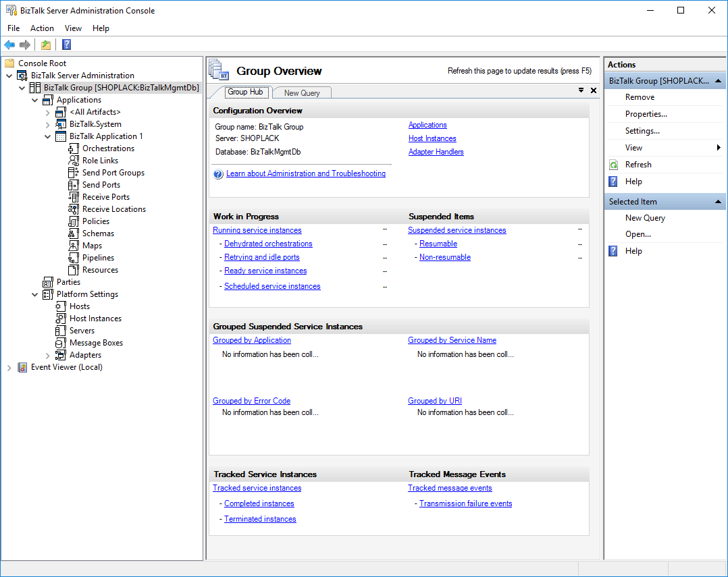Click Open... under Selected Item

click(x=638, y=234)
